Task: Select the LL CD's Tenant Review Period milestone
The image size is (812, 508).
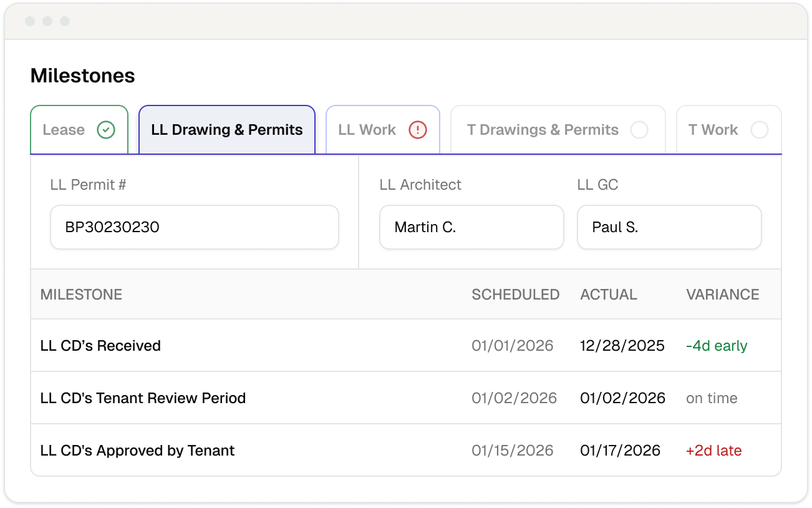Action: coord(143,398)
